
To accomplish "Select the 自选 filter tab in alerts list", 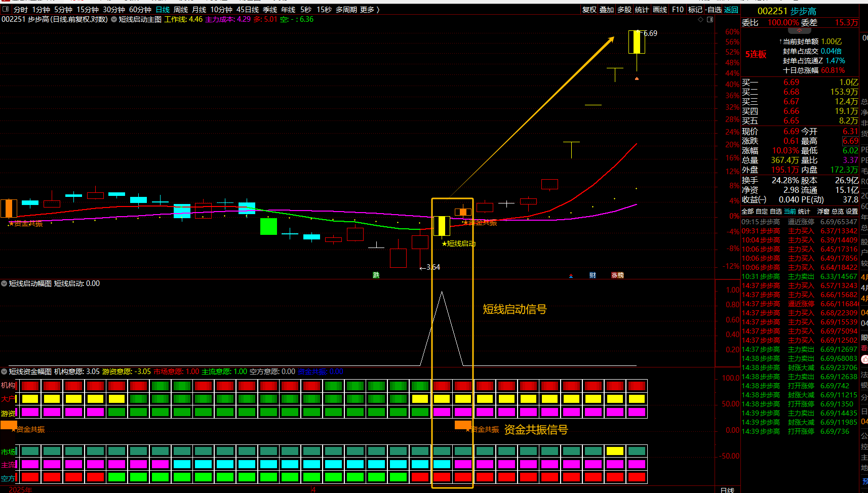I will pyautogui.click(x=776, y=212).
